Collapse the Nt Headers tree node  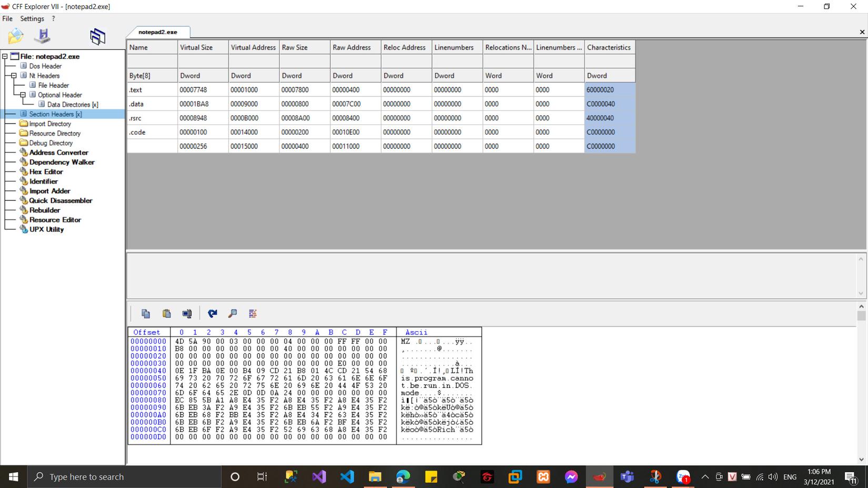click(14, 76)
